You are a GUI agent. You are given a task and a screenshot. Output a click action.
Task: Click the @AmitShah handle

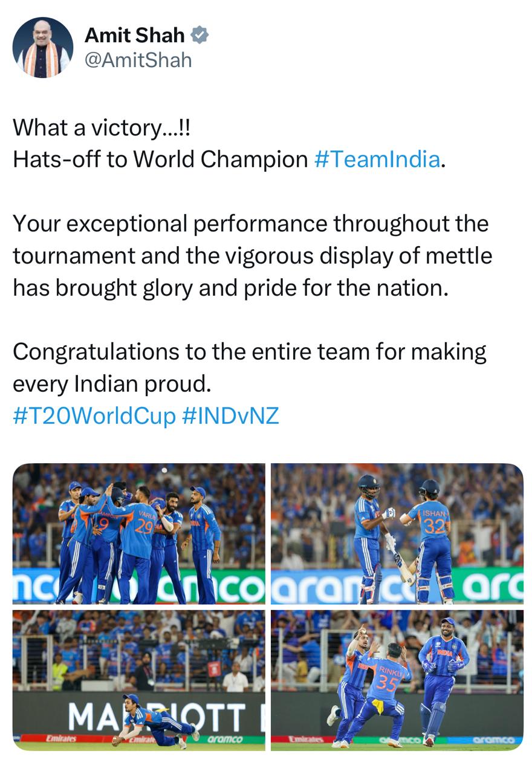[138, 60]
